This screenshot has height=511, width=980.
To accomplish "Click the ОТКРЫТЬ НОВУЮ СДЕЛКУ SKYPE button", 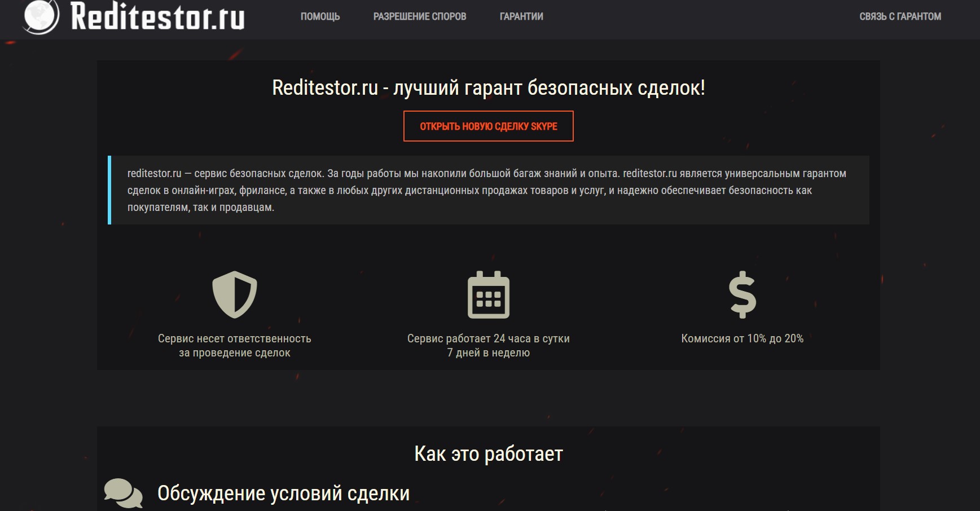I will point(489,126).
